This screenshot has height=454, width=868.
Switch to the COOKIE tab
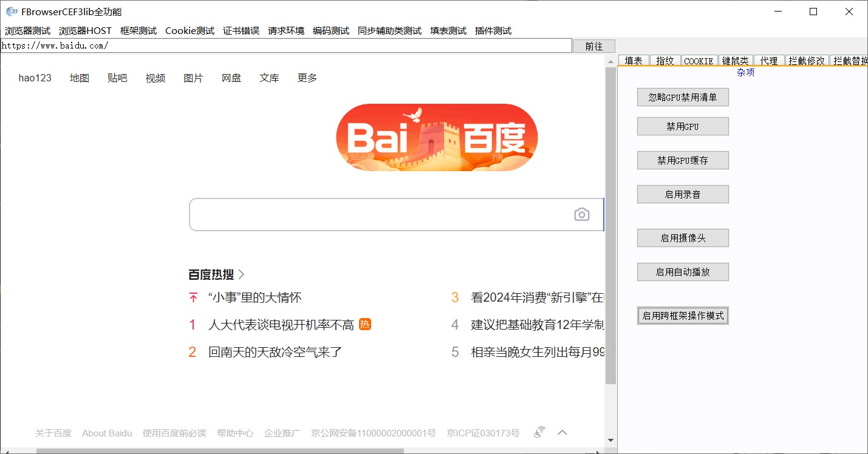[699, 61]
